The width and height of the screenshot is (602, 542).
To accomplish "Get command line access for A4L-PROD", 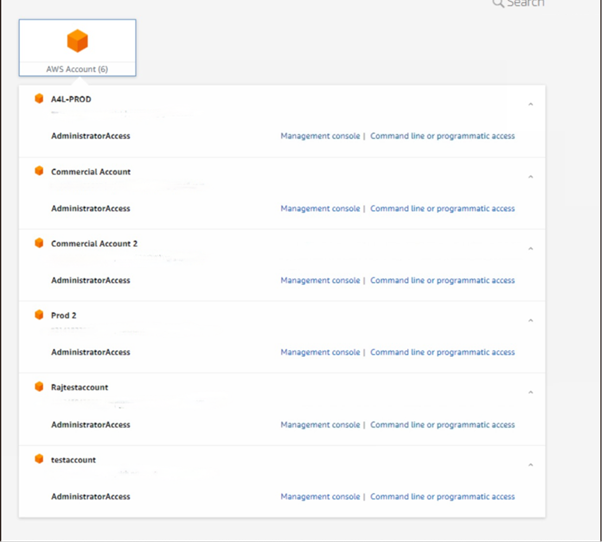I will point(442,136).
